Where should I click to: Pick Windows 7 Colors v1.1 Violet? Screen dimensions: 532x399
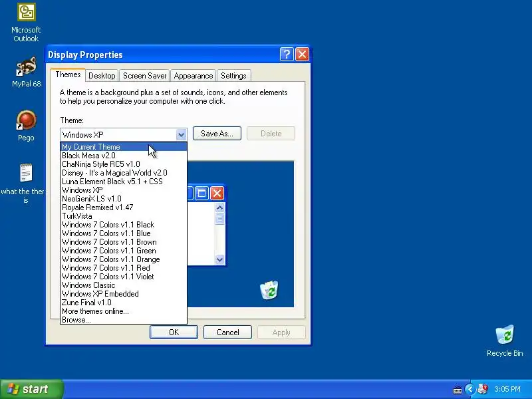coord(124,277)
